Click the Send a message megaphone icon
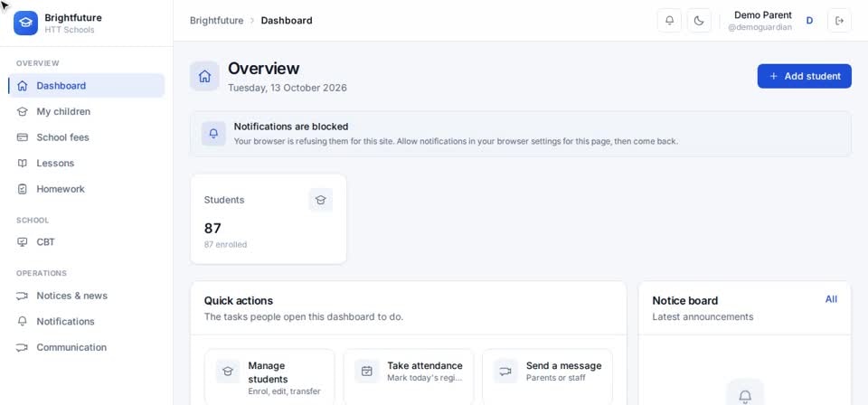The image size is (868, 405). coord(505,372)
